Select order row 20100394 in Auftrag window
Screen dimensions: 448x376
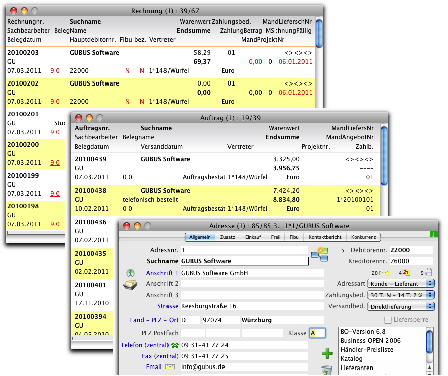pos(93,323)
